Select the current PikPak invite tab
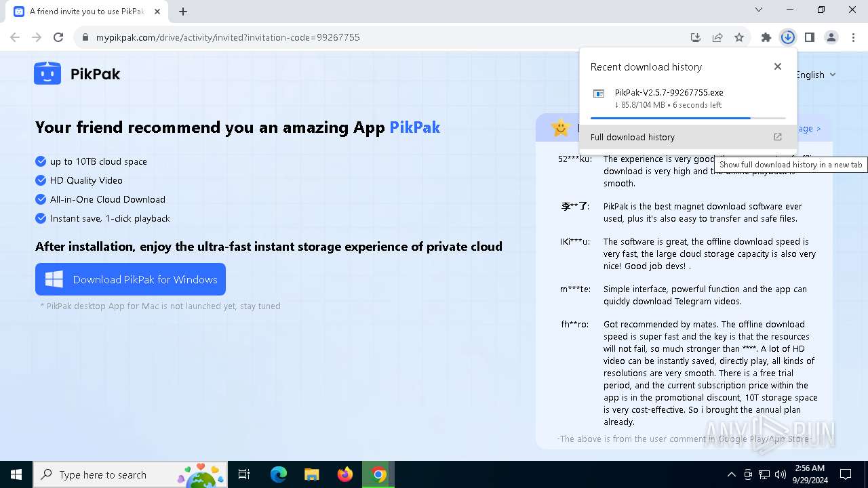The width and height of the screenshot is (868, 488). click(87, 12)
